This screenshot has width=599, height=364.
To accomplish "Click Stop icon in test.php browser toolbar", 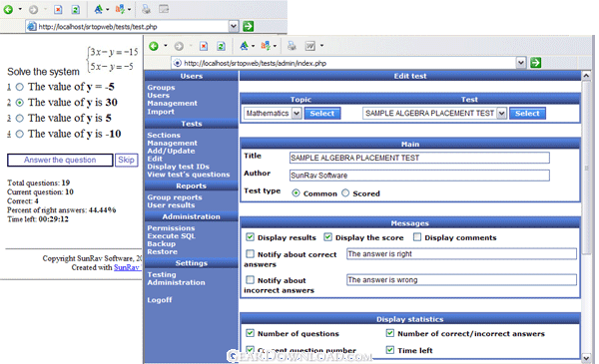I will pyautogui.click(x=58, y=10).
